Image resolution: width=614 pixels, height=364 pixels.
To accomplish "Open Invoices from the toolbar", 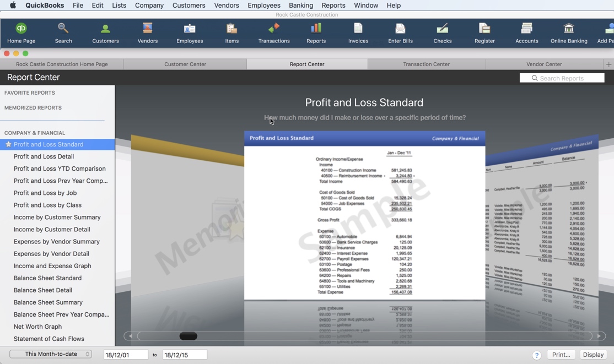I will [x=358, y=32].
